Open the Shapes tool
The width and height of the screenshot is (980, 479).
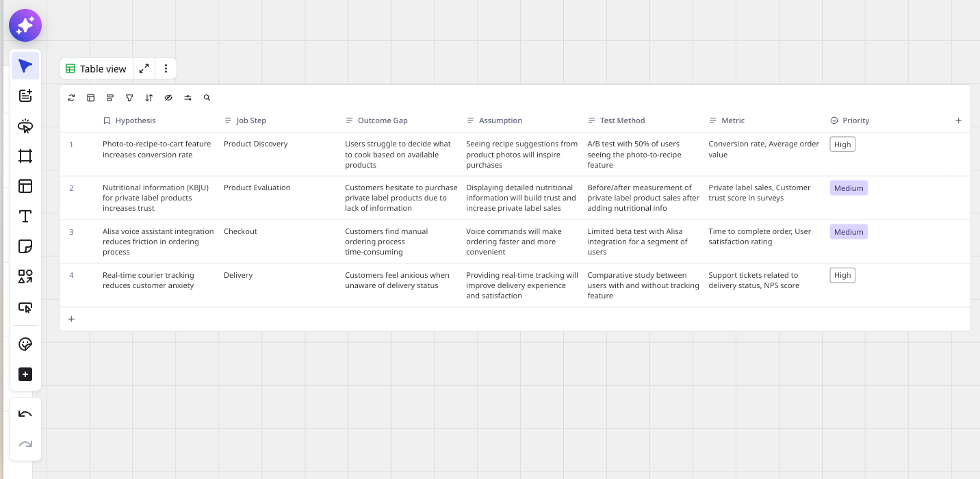click(25, 276)
